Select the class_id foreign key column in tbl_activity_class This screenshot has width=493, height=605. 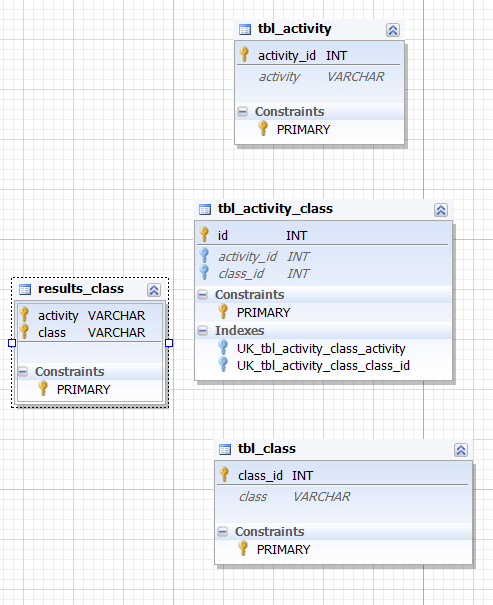click(323, 274)
